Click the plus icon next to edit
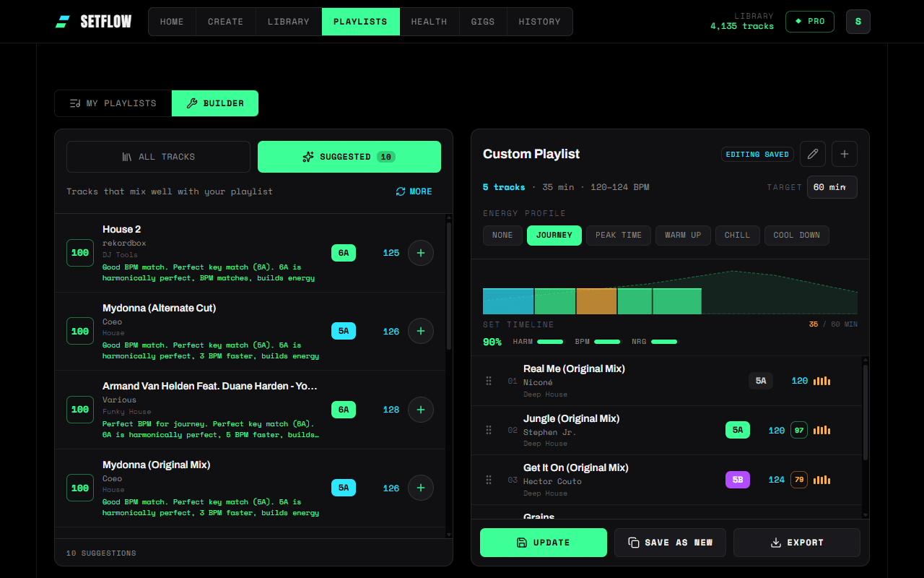924x578 pixels. pyautogui.click(x=845, y=154)
